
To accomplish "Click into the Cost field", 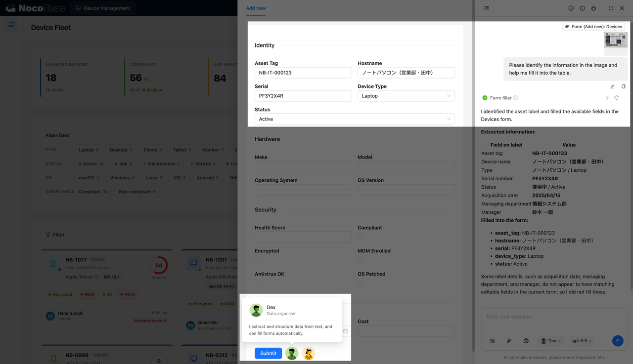I will [406, 331].
